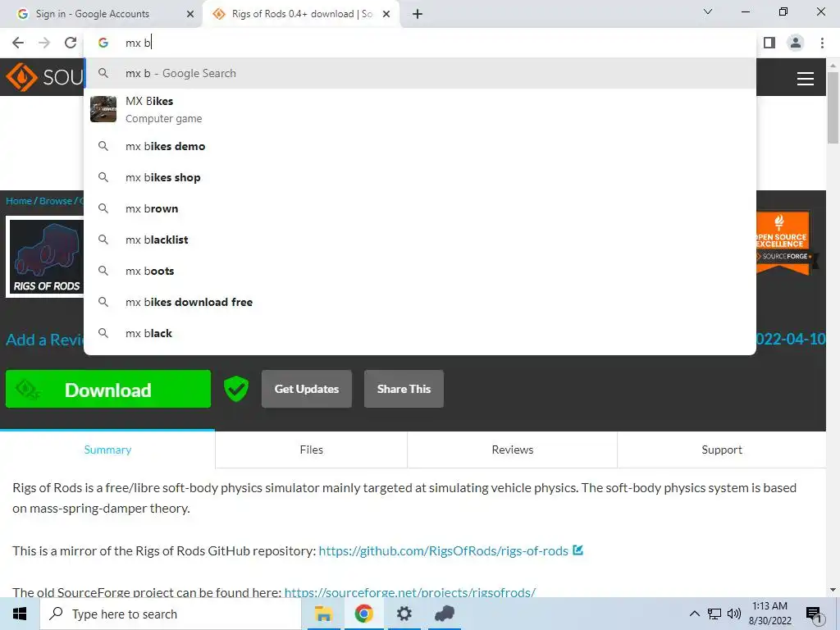This screenshot has height=630, width=840.
Task: Click the taskbar 'Type here to search' box
Action: 171,614
